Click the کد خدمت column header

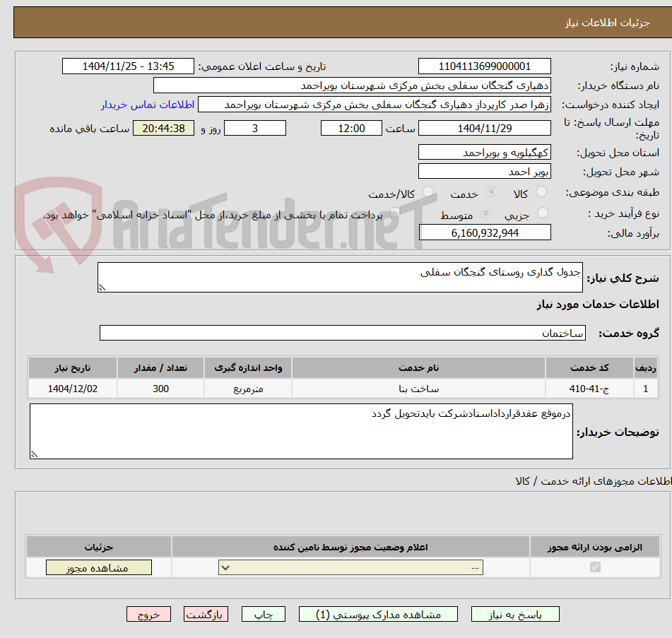pos(589,367)
